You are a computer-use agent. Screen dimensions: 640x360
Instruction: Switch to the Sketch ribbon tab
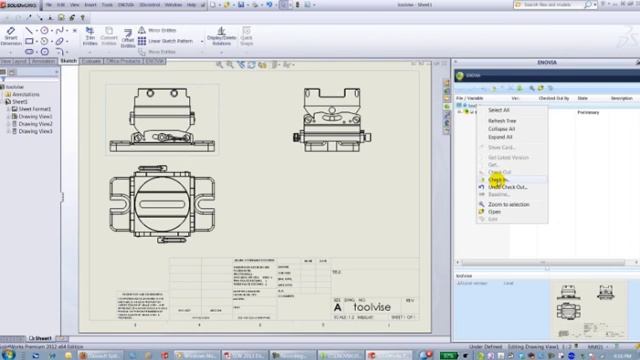[69, 61]
